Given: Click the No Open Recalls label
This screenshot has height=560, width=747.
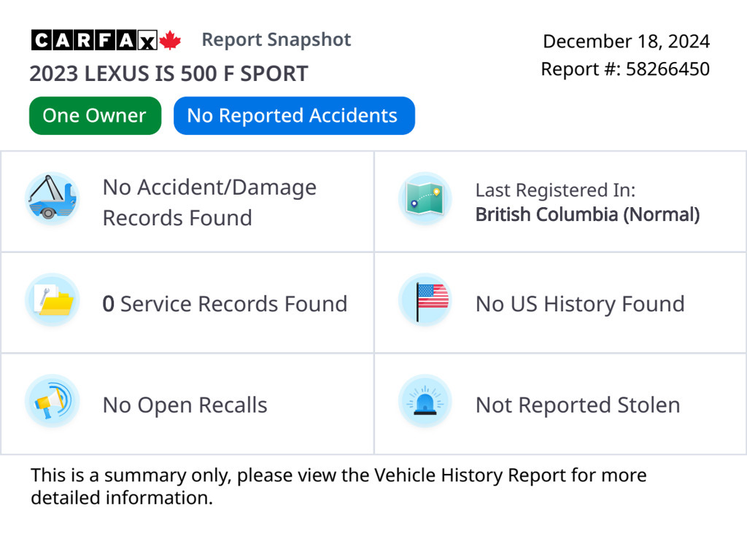Looking at the screenshot, I should [185, 405].
